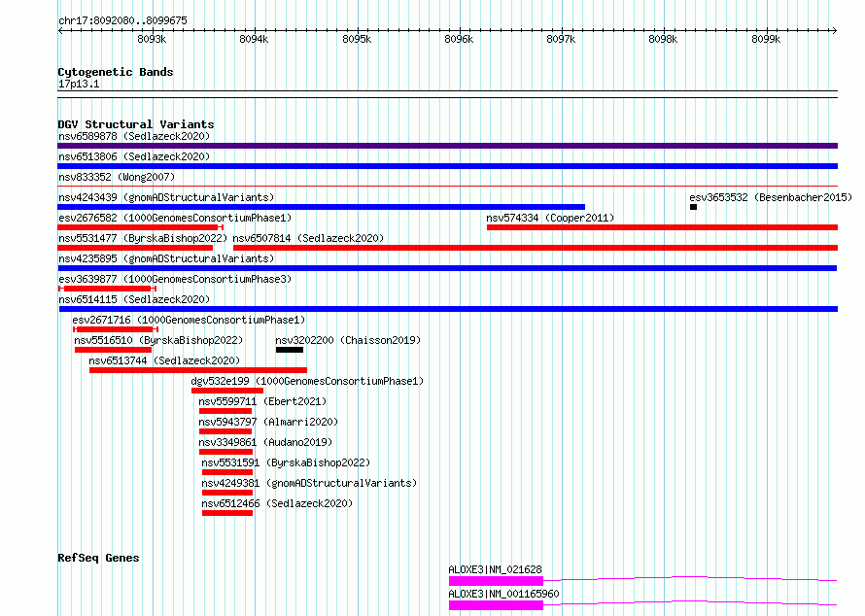This screenshot has height=616, width=865.
Task: Select the red nsv5516510 variant bar
Action: click(113, 350)
